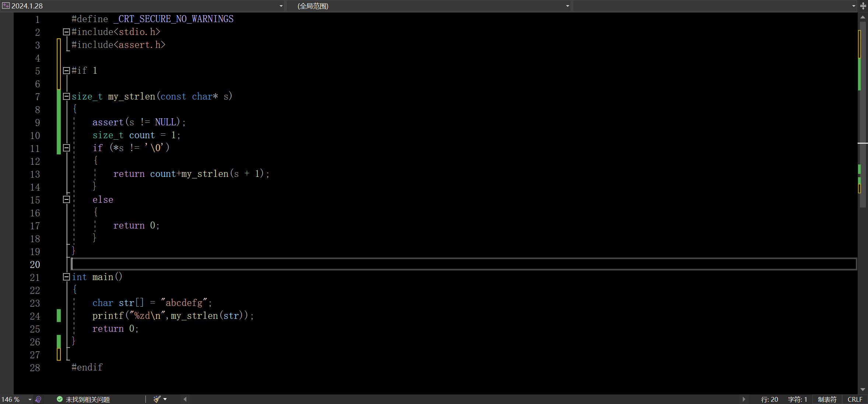Viewport: 868px width, 404px height.
Task: Click the 未找到相关问题 status text
Action: coord(88,400)
